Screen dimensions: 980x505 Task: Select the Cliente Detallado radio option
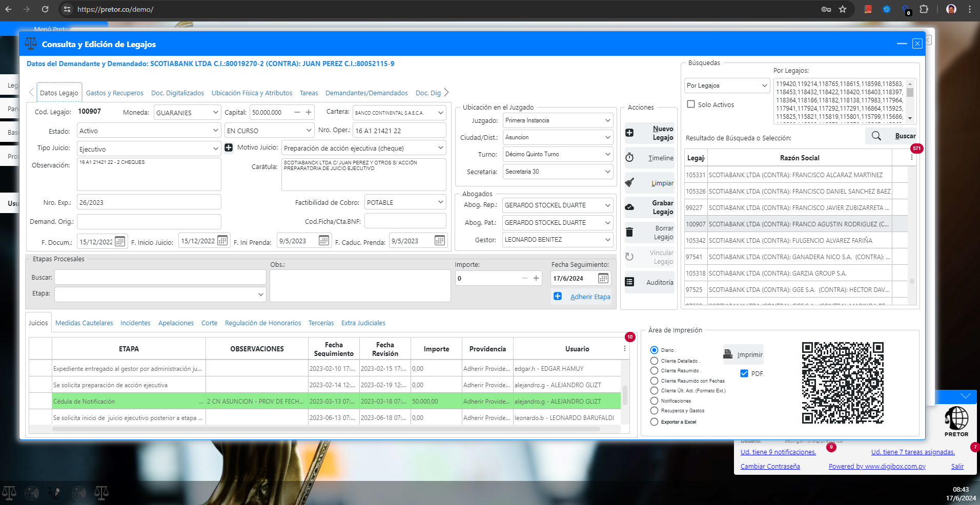[x=654, y=361]
